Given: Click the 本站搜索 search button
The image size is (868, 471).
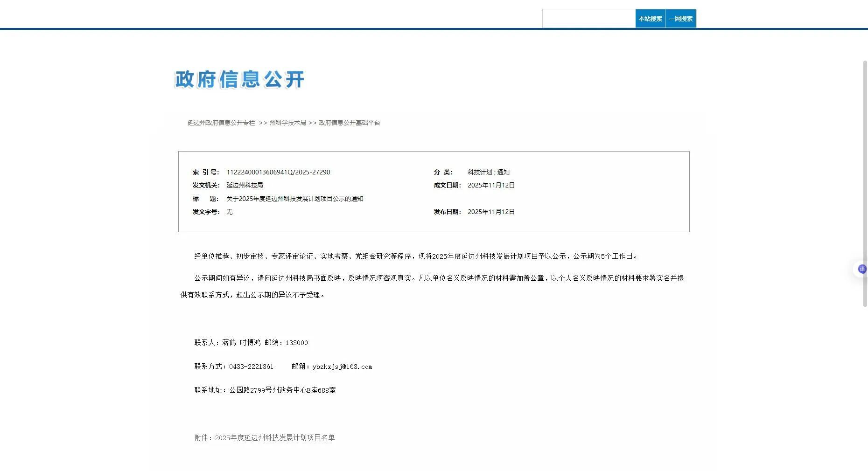Looking at the screenshot, I should [650, 19].
